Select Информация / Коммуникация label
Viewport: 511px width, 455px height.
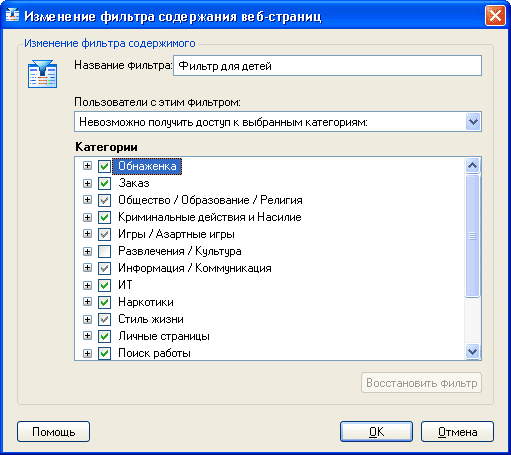(x=195, y=268)
